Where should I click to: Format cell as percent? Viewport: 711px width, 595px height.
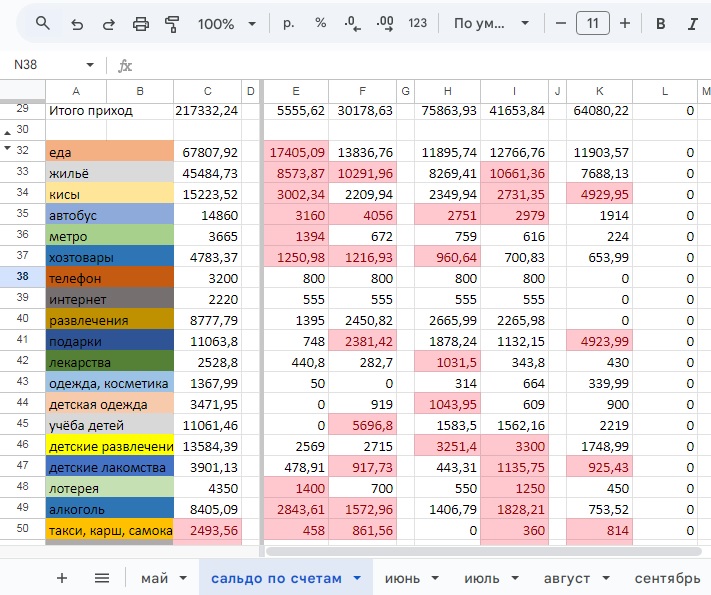click(321, 23)
